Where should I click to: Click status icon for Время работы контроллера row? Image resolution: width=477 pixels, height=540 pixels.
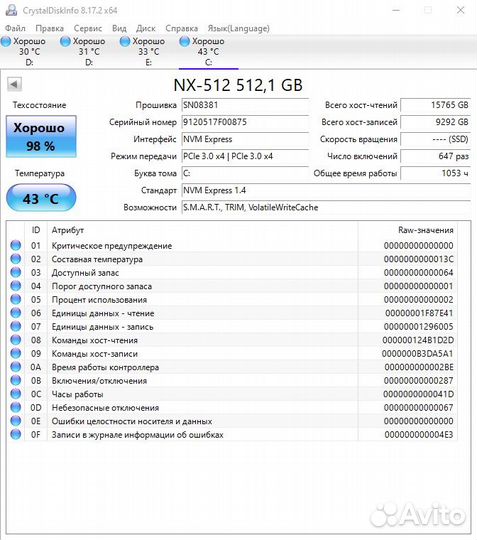15,367
